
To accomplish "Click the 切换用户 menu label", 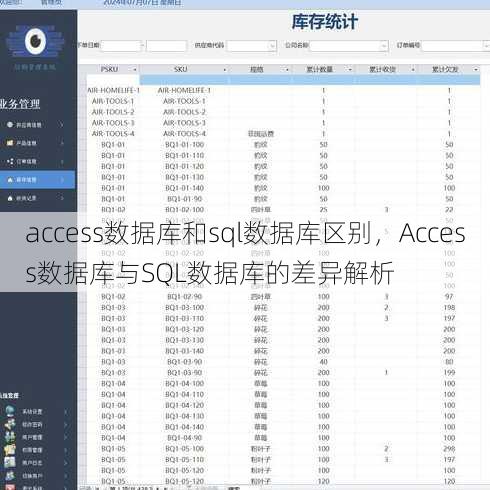I will tap(32, 476).
